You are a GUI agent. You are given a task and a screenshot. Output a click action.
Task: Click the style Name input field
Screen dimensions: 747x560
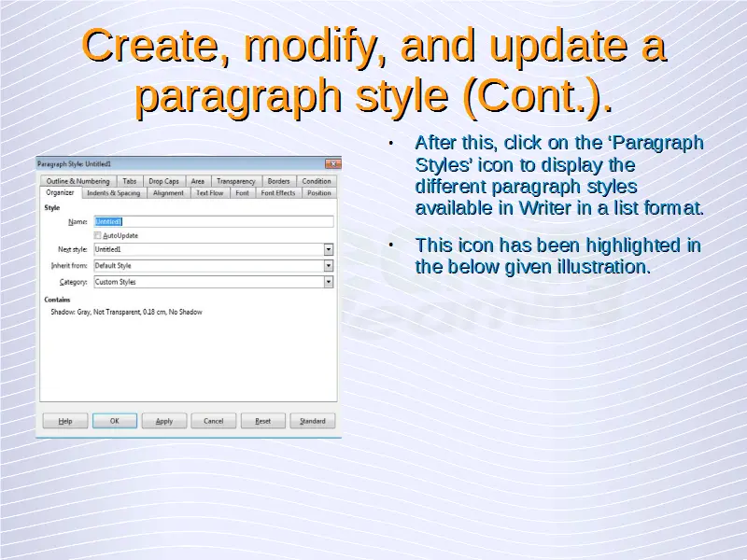tap(213, 222)
